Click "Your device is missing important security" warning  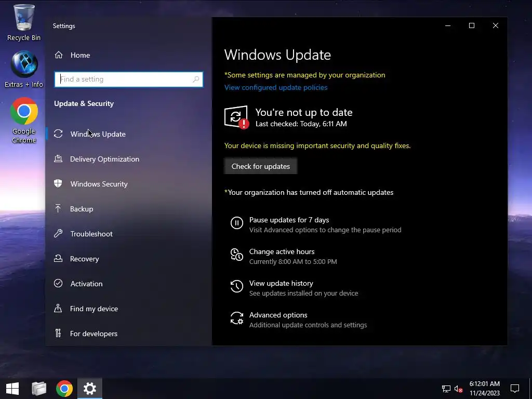pos(317,145)
